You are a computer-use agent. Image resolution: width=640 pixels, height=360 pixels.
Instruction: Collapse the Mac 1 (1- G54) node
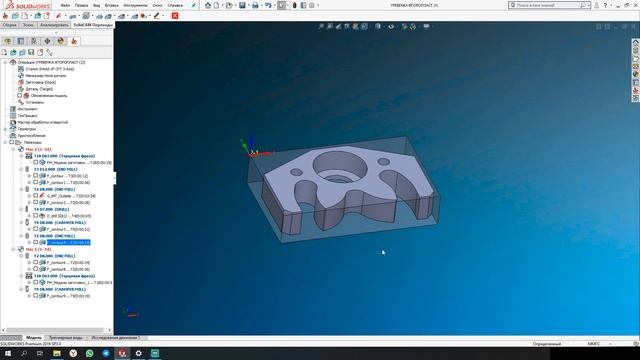13,249
